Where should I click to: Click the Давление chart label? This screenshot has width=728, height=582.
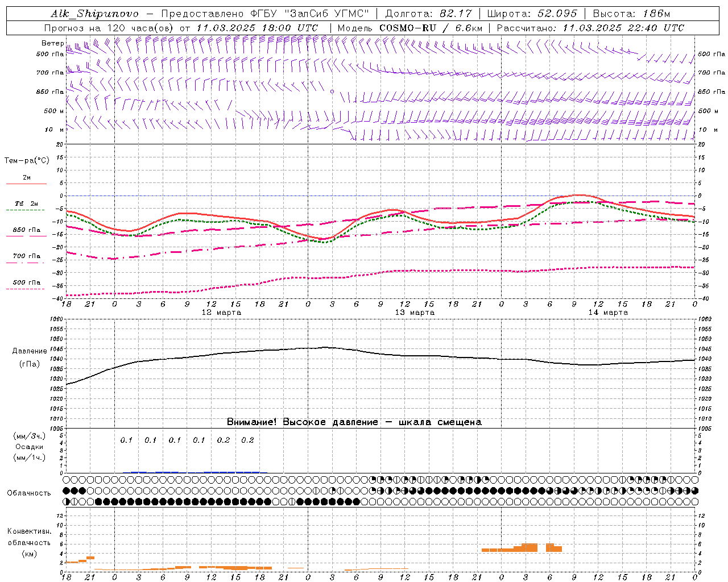pyautogui.click(x=30, y=351)
